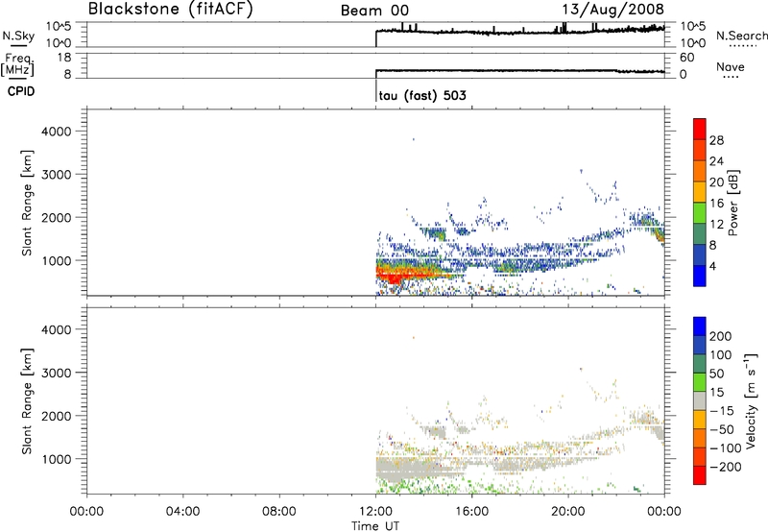Click the '08:00' time tick label

pos(279,512)
